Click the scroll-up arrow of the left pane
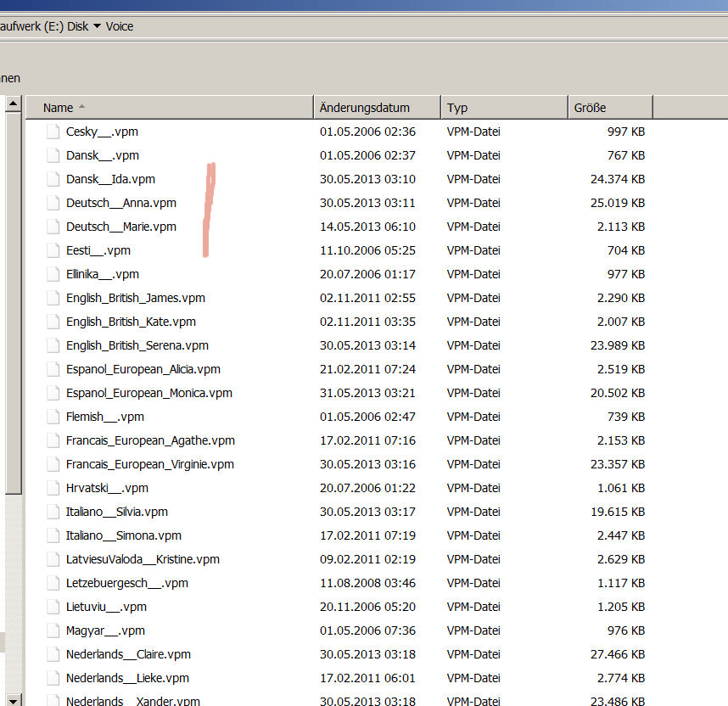 click(x=13, y=104)
